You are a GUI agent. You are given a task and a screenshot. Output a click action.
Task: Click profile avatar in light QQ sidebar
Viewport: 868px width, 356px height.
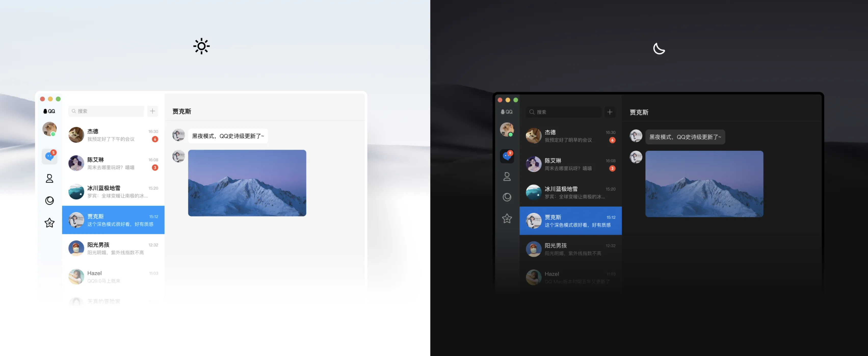click(x=49, y=129)
